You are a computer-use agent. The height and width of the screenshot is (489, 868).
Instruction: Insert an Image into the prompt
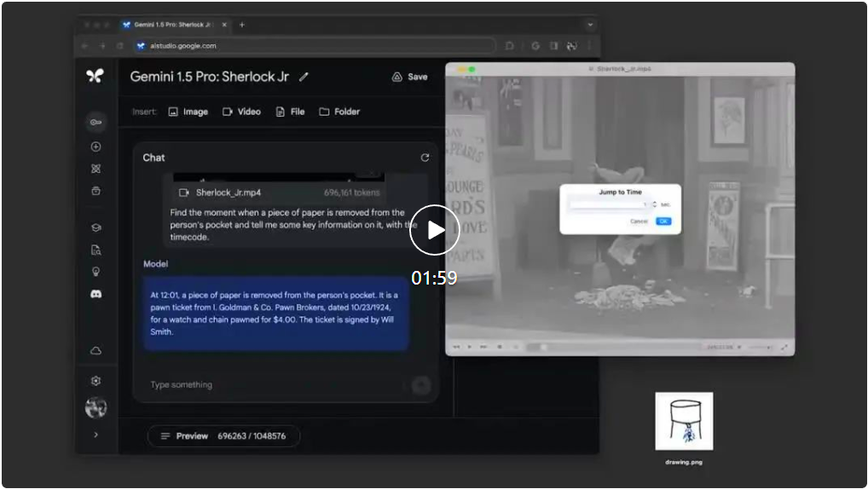pyautogui.click(x=188, y=112)
